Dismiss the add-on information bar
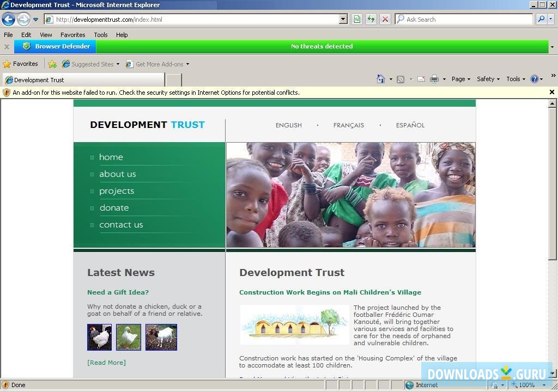 551,92
